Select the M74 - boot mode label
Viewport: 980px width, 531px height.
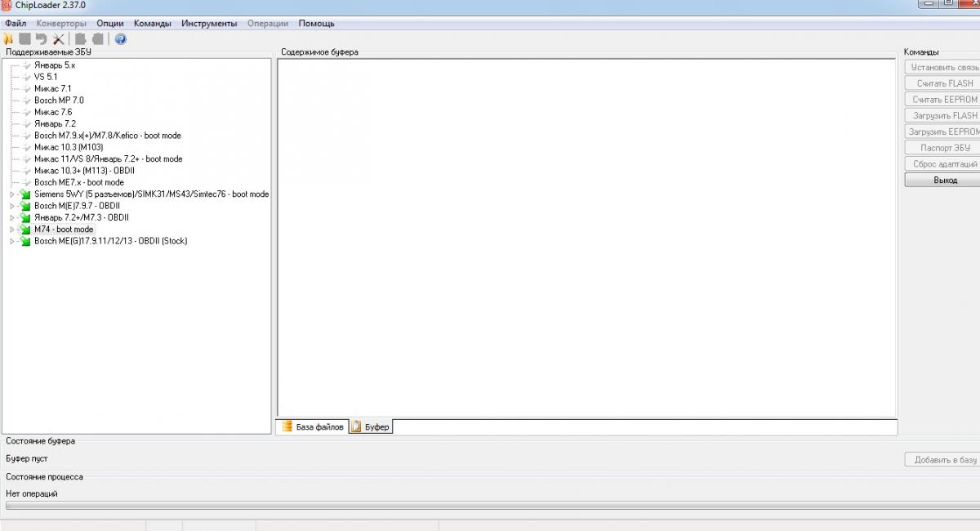(x=64, y=230)
